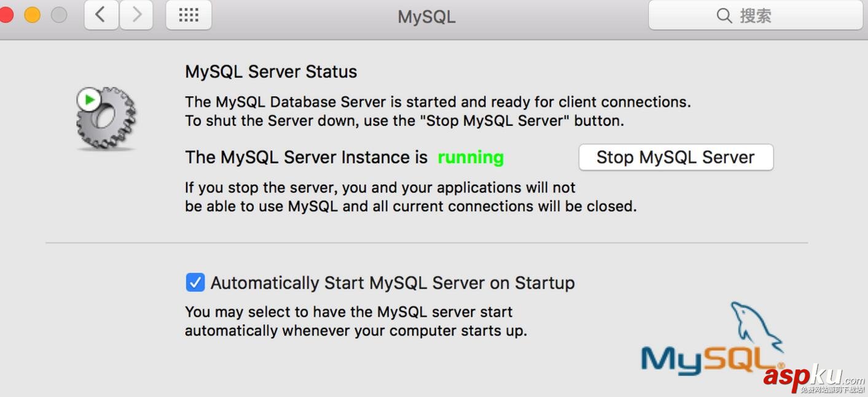This screenshot has height=397, width=868.
Task: Click the green play badge on gear
Action: pyautogui.click(x=89, y=99)
